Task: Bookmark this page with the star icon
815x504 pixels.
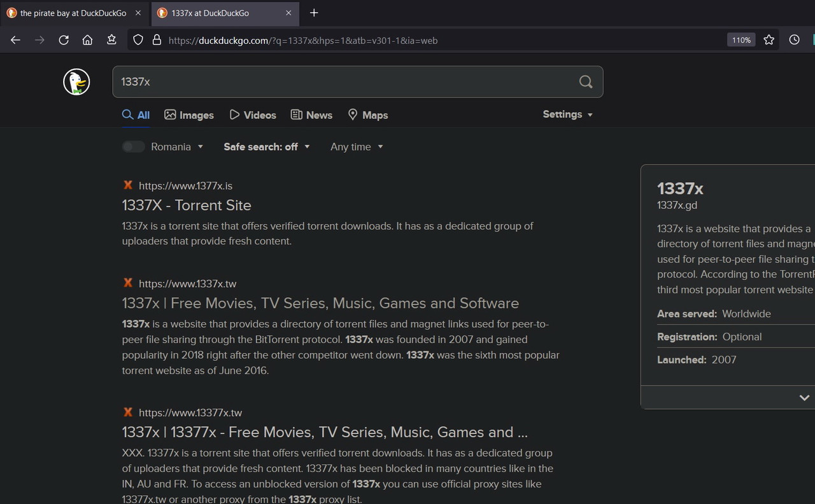Action: [769, 40]
